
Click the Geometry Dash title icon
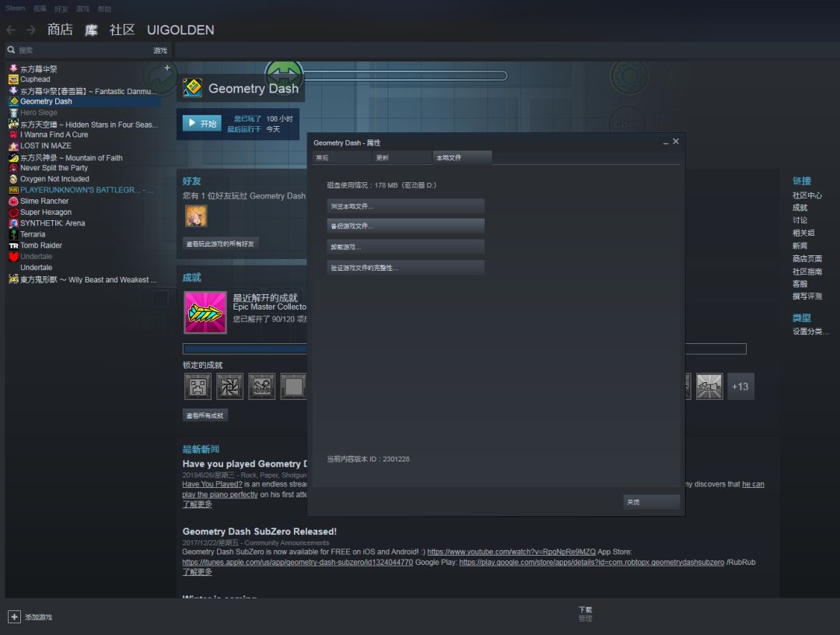192,88
